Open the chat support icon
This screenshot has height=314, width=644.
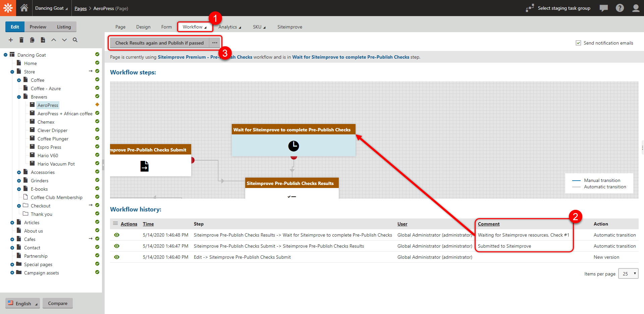pyautogui.click(x=604, y=8)
